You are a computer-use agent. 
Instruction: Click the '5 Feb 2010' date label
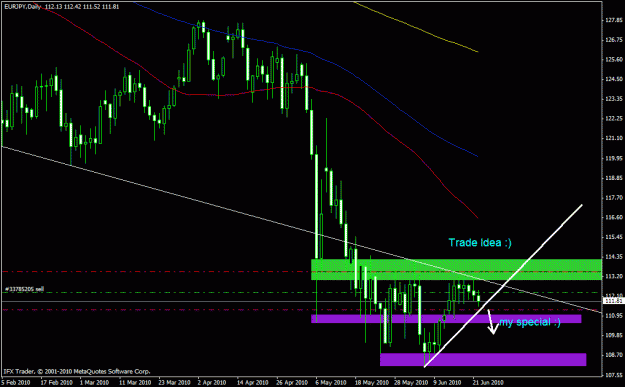16,383
